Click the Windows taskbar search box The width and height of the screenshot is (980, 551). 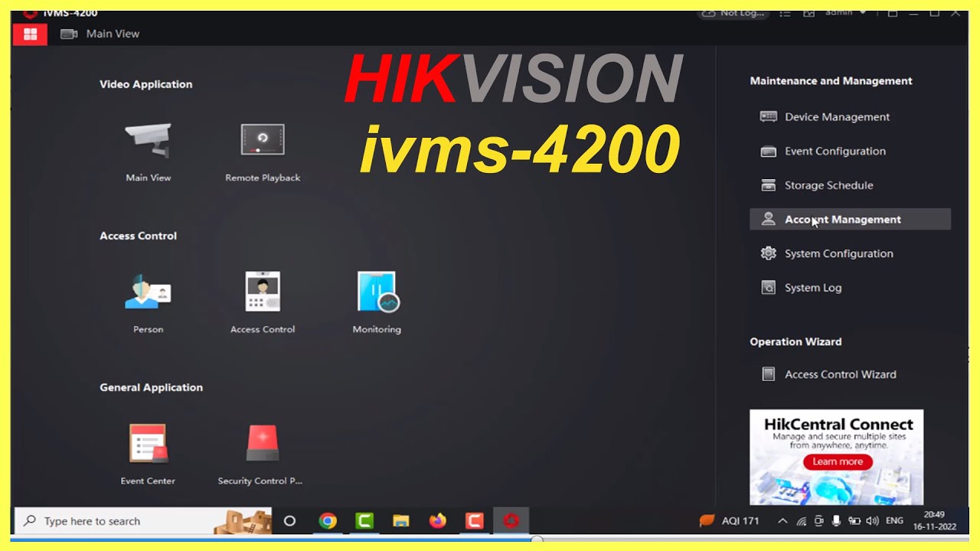pos(142,521)
